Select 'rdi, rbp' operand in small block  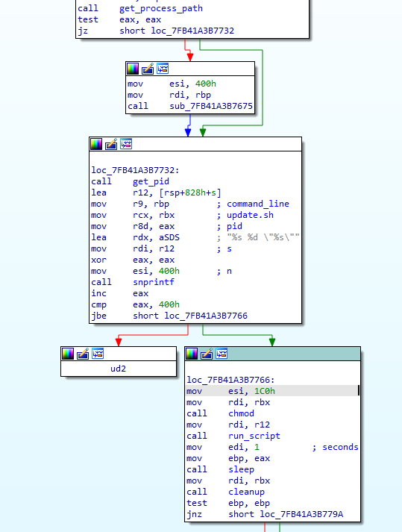pyautogui.click(x=190, y=95)
